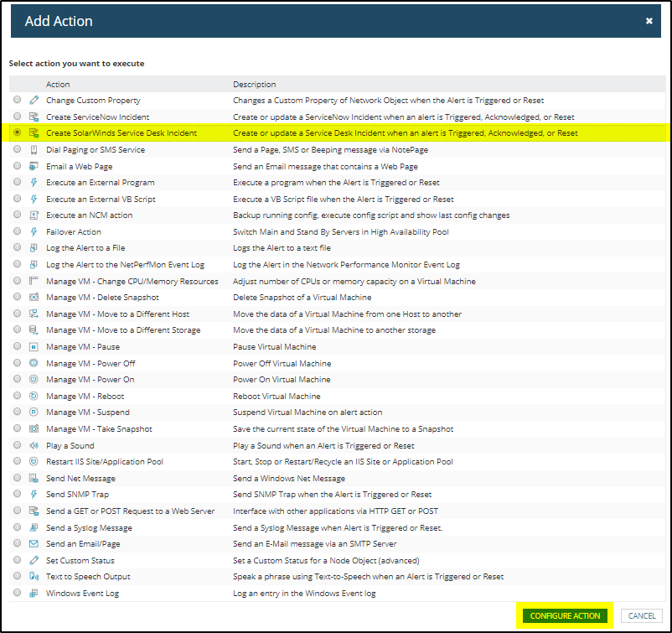Click the 'Execute an External Program' action name
Screen dimensions: 672x633
point(101,182)
